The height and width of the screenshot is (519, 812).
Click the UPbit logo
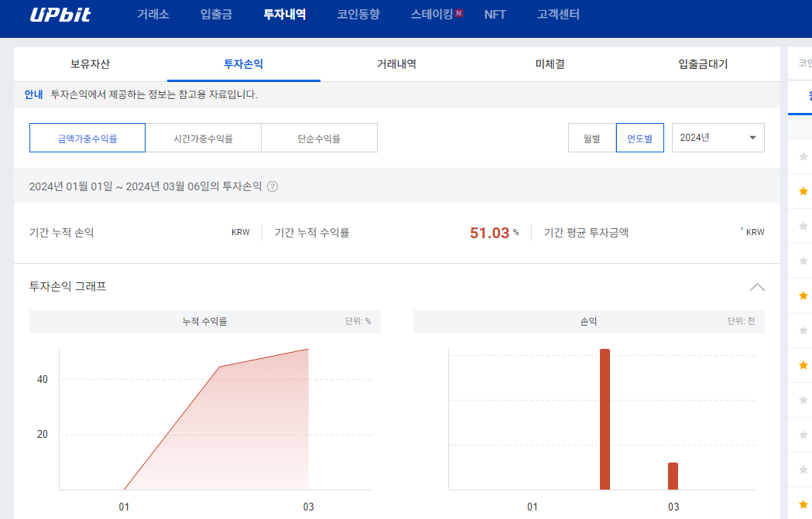point(60,15)
